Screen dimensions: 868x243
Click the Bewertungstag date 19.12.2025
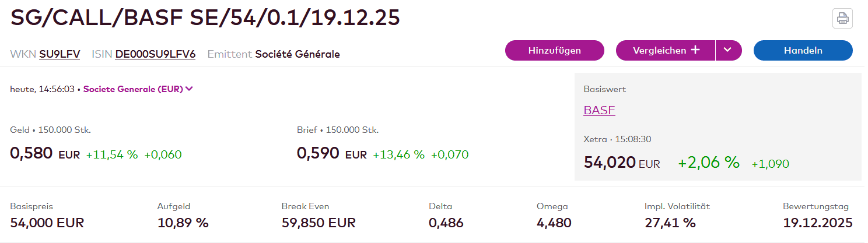click(x=818, y=223)
